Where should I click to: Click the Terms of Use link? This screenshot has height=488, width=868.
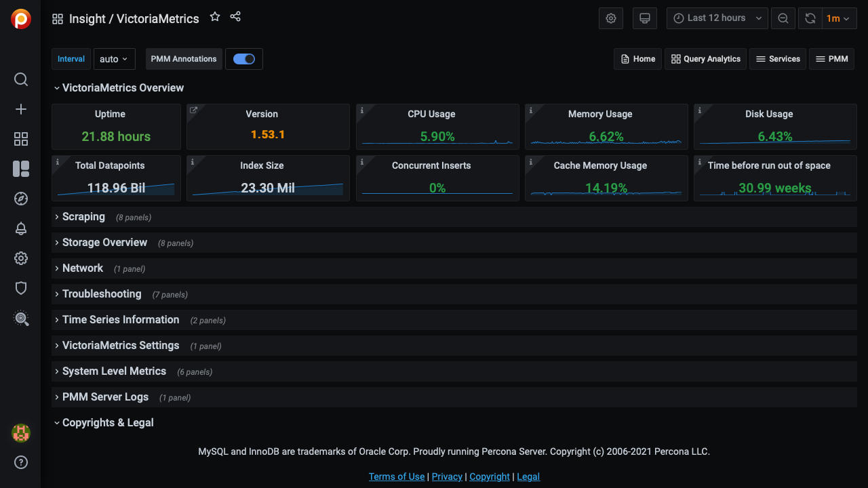pos(397,476)
